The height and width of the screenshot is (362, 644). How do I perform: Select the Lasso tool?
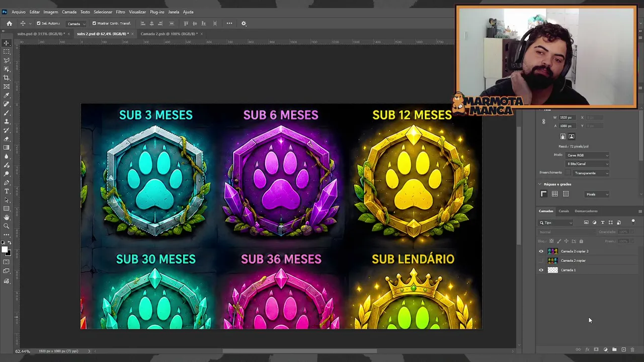(x=7, y=60)
